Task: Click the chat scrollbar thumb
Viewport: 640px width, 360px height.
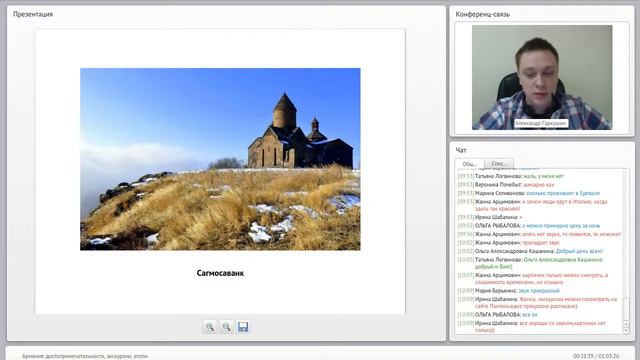Action: pyautogui.click(x=626, y=309)
